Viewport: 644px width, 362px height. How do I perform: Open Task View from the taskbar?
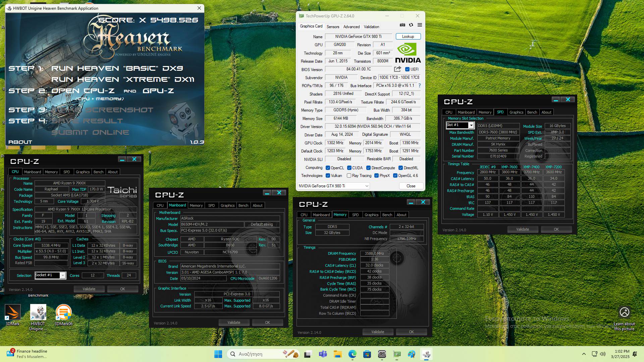tap(308, 354)
